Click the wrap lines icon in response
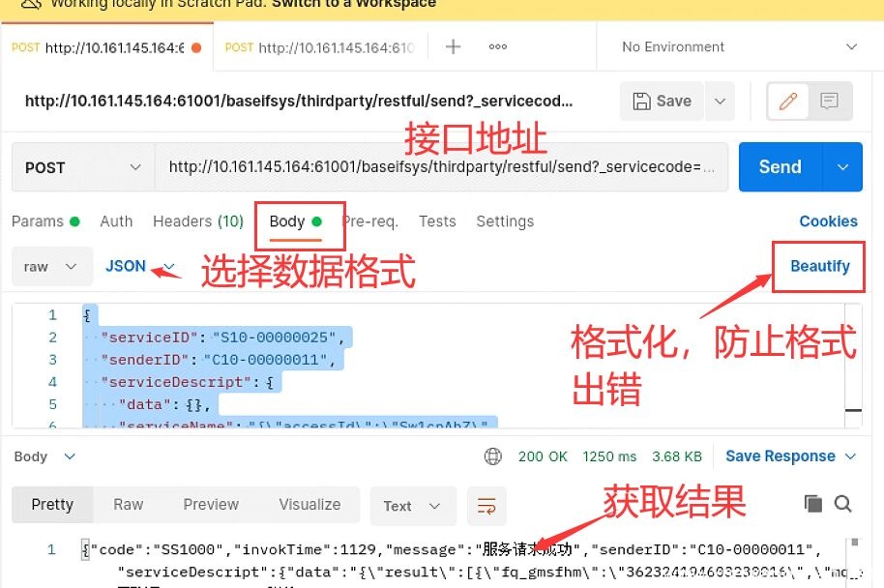 pyautogui.click(x=486, y=505)
